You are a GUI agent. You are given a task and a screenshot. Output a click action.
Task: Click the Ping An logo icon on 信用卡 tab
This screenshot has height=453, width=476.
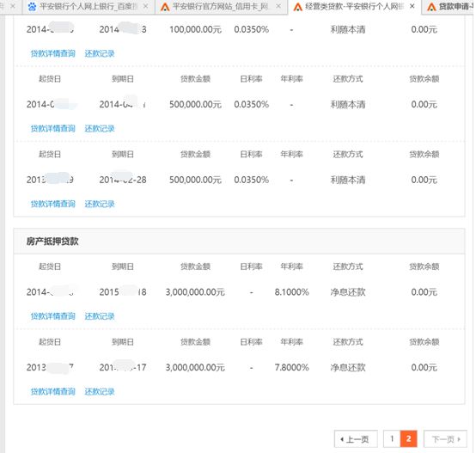(165, 7)
